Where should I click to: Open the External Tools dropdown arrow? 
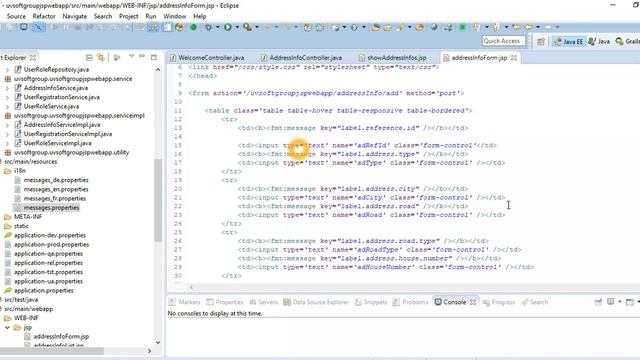point(257,27)
